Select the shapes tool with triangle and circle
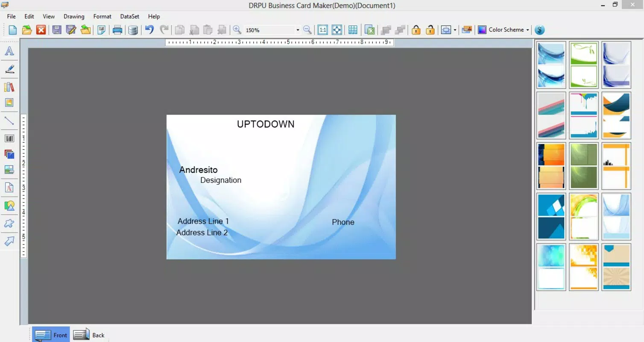 pyautogui.click(x=9, y=206)
